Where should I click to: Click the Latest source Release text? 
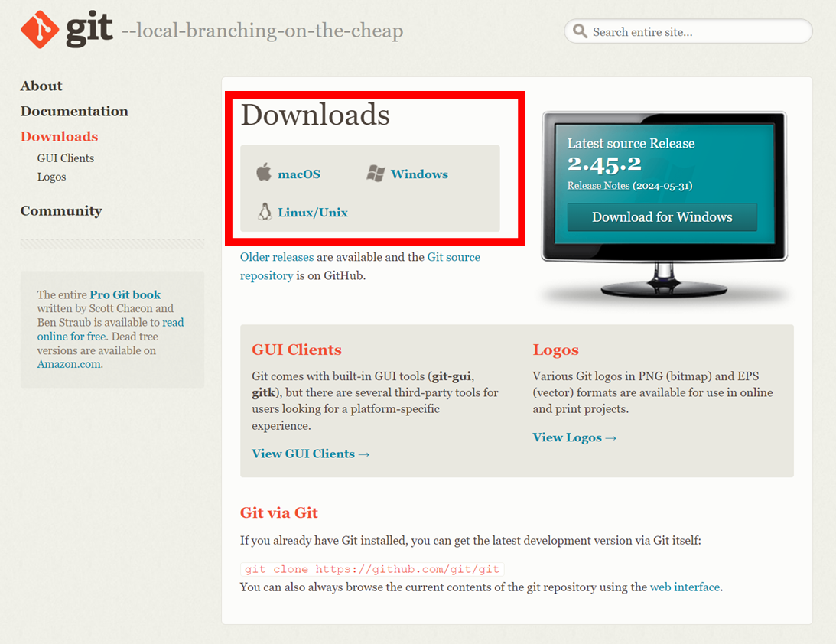pos(631,143)
